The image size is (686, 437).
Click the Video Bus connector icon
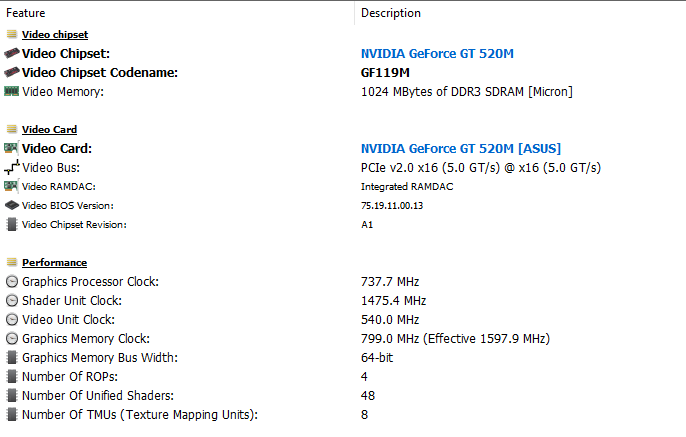point(11,168)
